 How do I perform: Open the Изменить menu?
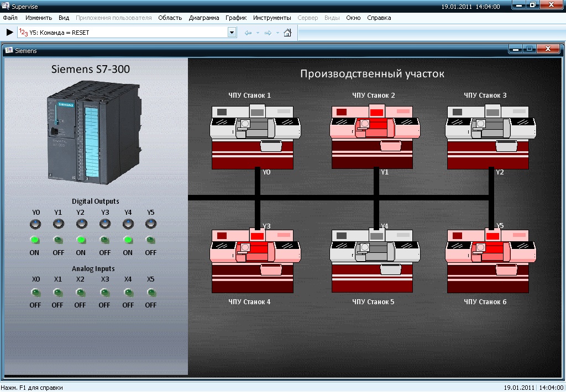click(x=39, y=18)
